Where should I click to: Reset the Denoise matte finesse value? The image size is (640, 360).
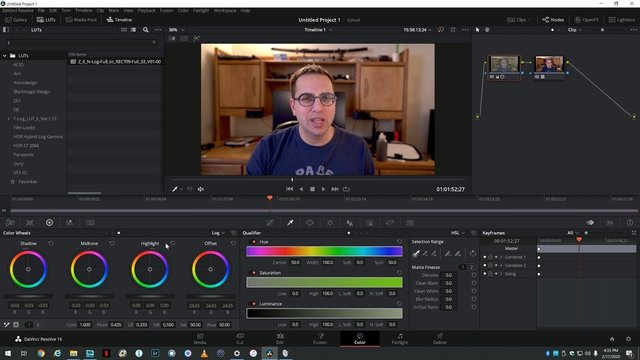coord(474,275)
